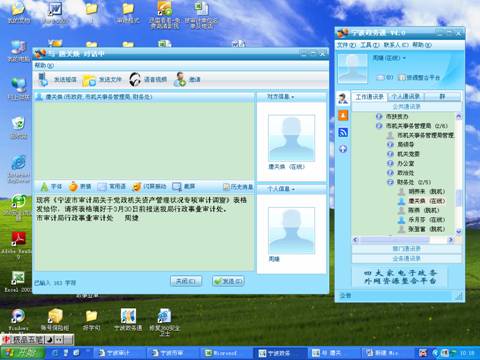Viewport: 480px width, 360px height.
Task: Collapse the 财务处 tree node
Action: [390, 182]
